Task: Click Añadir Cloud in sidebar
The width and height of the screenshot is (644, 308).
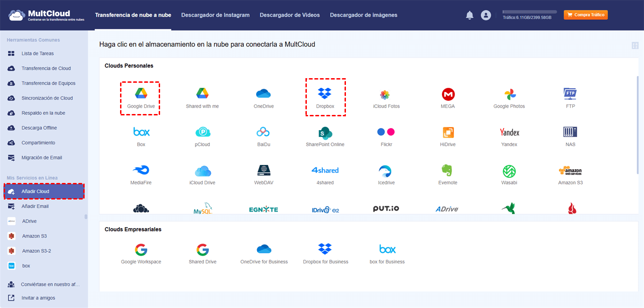Action: 44,191
